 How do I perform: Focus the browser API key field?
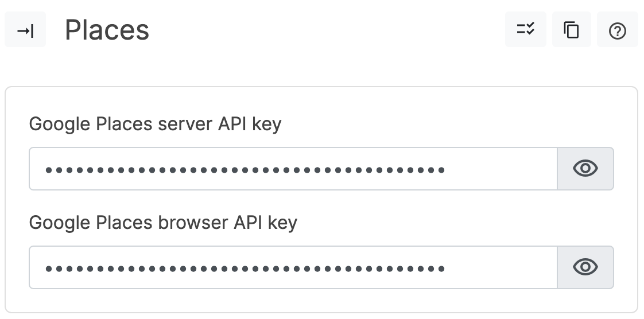[x=293, y=267]
